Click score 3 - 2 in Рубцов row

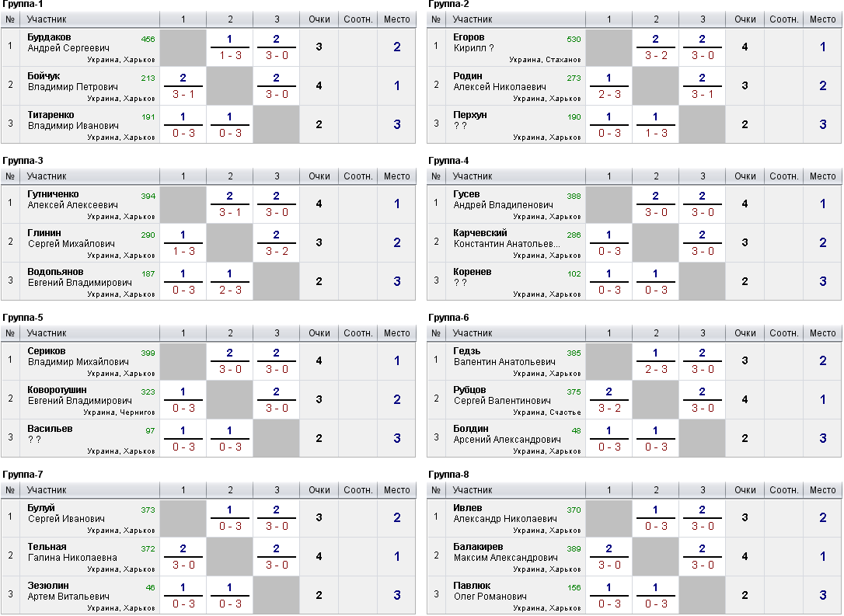point(609,409)
